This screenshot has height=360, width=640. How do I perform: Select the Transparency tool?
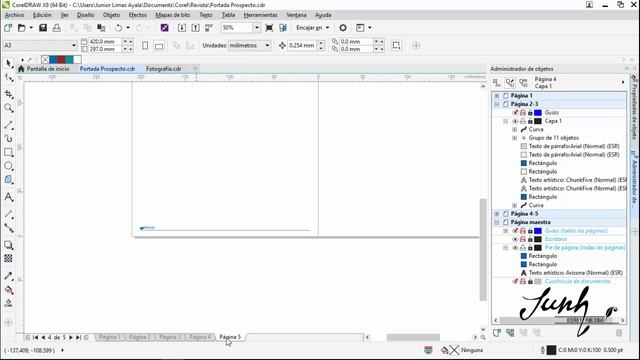[x=9, y=258]
